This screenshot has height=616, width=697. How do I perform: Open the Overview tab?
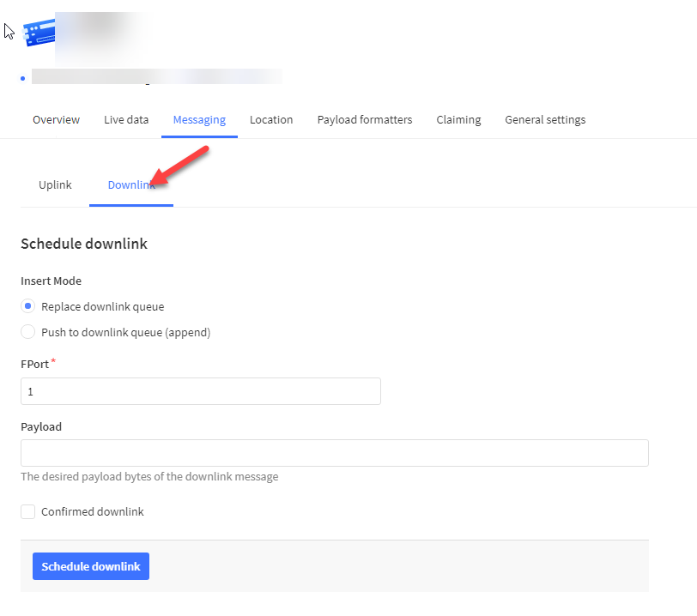click(56, 120)
